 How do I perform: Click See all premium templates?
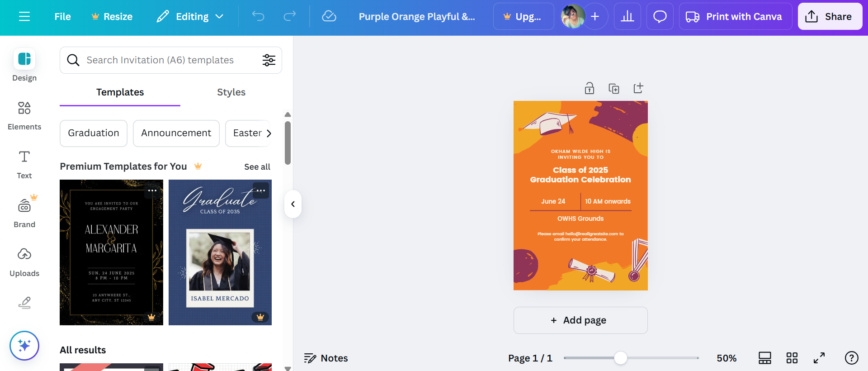coord(257,167)
